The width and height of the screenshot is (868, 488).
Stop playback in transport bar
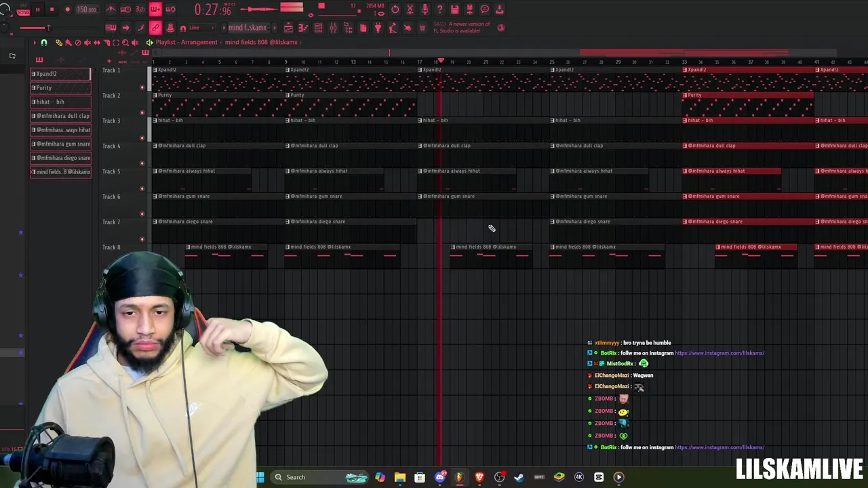point(52,9)
